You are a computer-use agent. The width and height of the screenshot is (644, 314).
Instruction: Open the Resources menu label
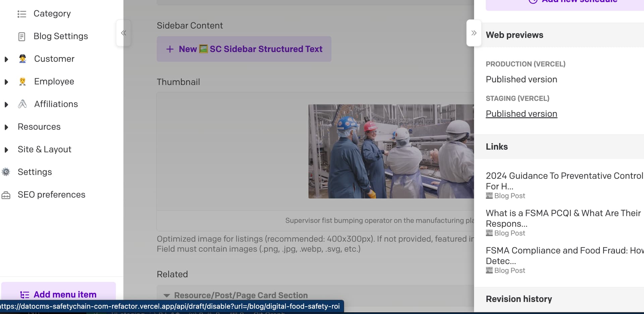39,127
